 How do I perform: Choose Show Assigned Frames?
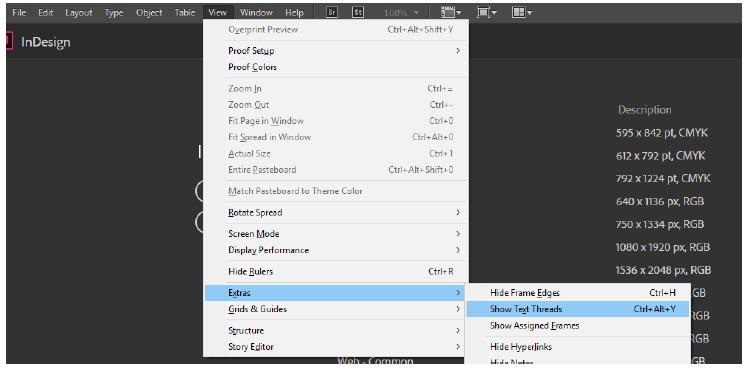tap(578, 326)
